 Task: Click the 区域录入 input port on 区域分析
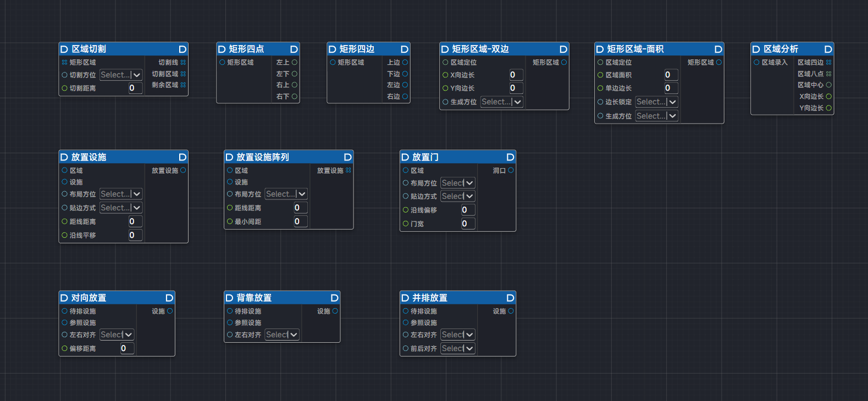[756, 63]
